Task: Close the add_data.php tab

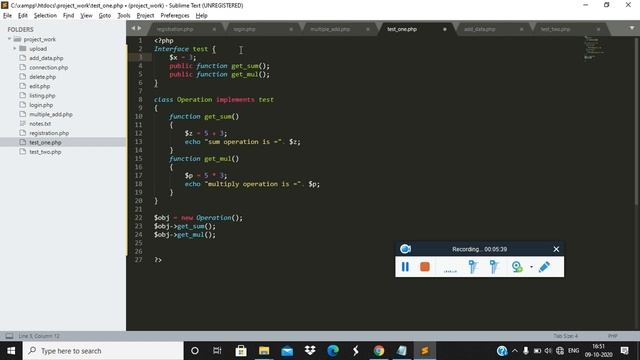Action: (521, 29)
